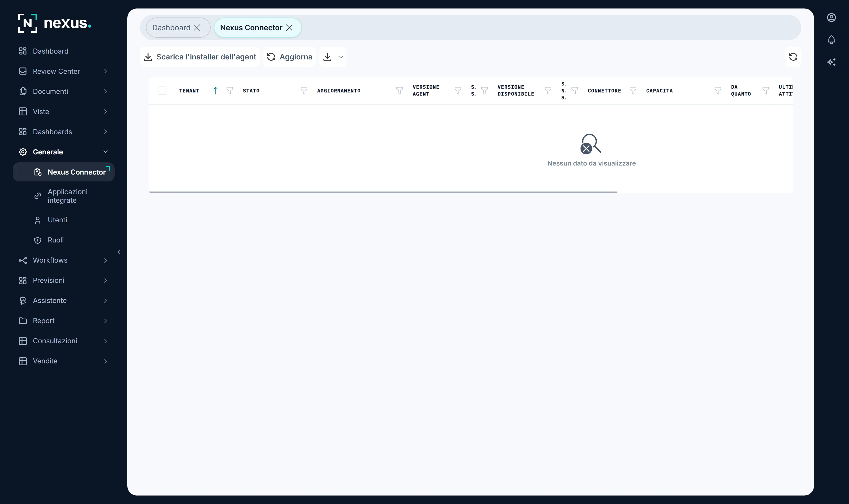The width and height of the screenshot is (849, 504).
Task: Click the table horizontal scrollbar
Action: pyautogui.click(x=383, y=192)
